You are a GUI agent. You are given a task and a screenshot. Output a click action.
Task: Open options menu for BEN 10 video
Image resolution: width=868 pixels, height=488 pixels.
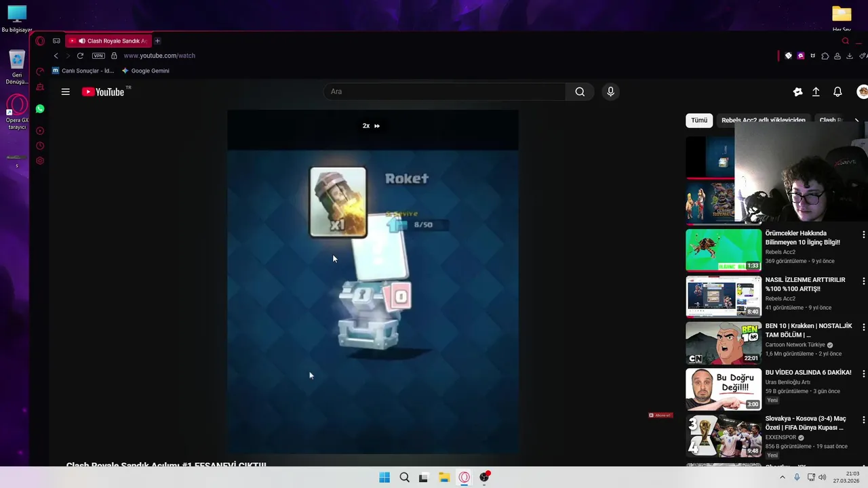(x=863, y=327)
